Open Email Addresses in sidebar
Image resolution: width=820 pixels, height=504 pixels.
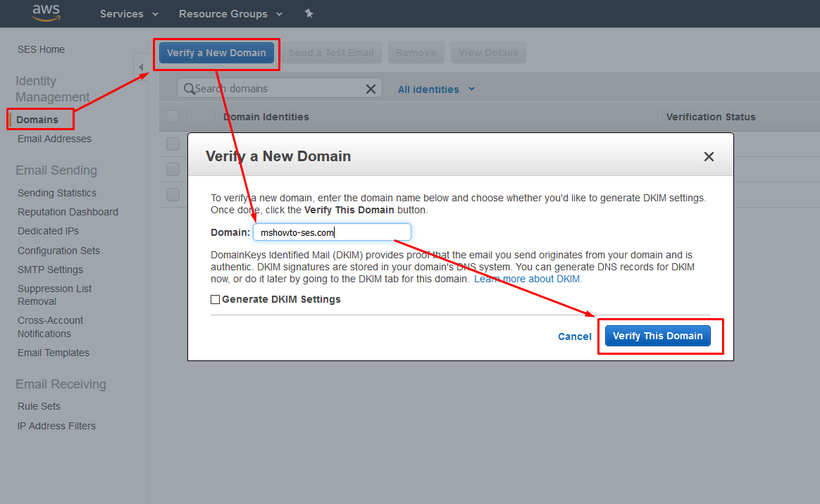54,139
